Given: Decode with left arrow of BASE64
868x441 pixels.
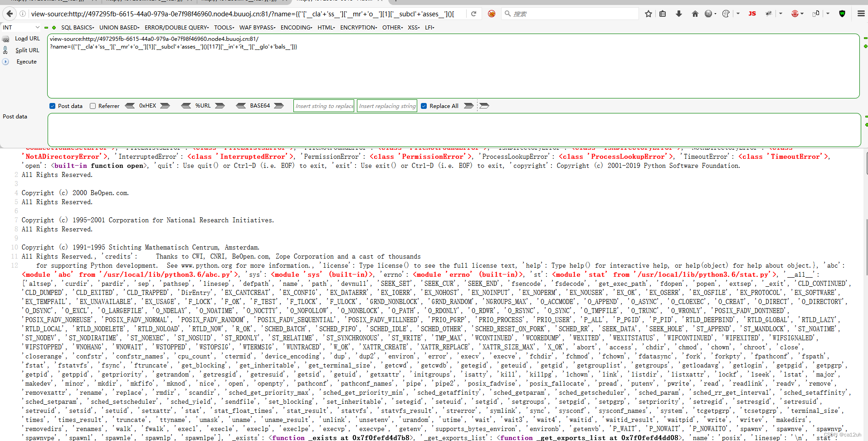Looking at the screenshot, I should (241, 106).
